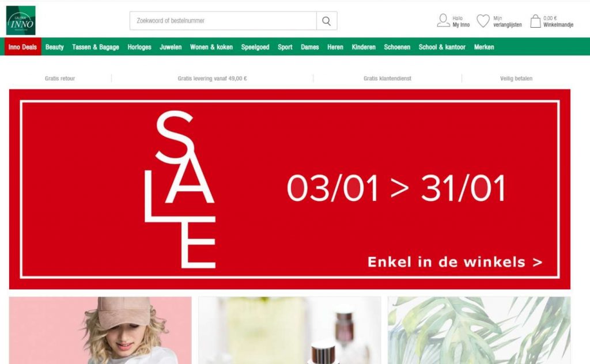Viewport: 590px width, 364px height.
Task: Focus the Zoekwoord of bestelnummer search field
Action: (x=223, y=21)
